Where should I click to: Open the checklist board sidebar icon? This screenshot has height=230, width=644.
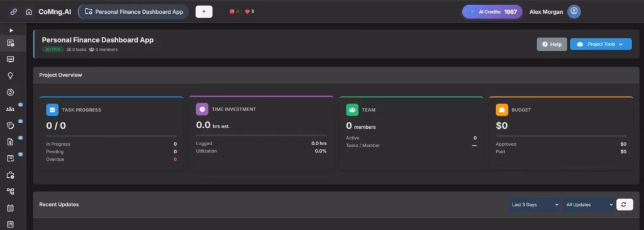11,158
